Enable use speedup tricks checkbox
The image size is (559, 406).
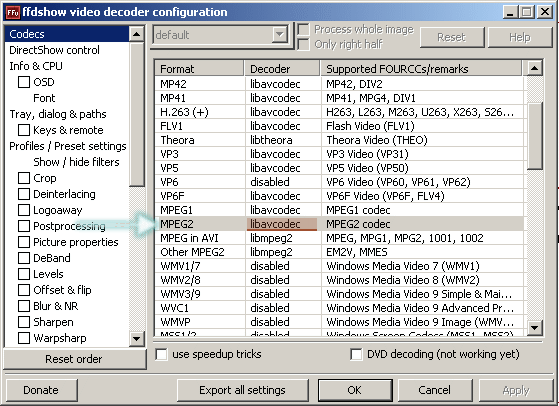tap(161, 354)
